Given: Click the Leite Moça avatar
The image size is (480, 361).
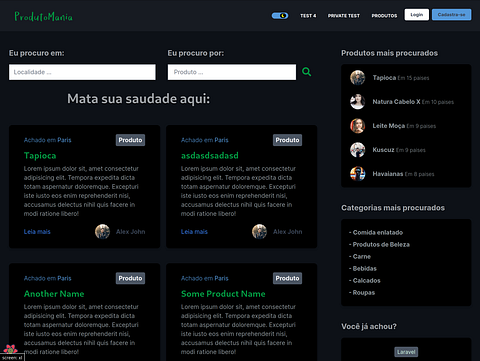Looking at the screenshot, I should pyautogui.click(x=357, y=126).
